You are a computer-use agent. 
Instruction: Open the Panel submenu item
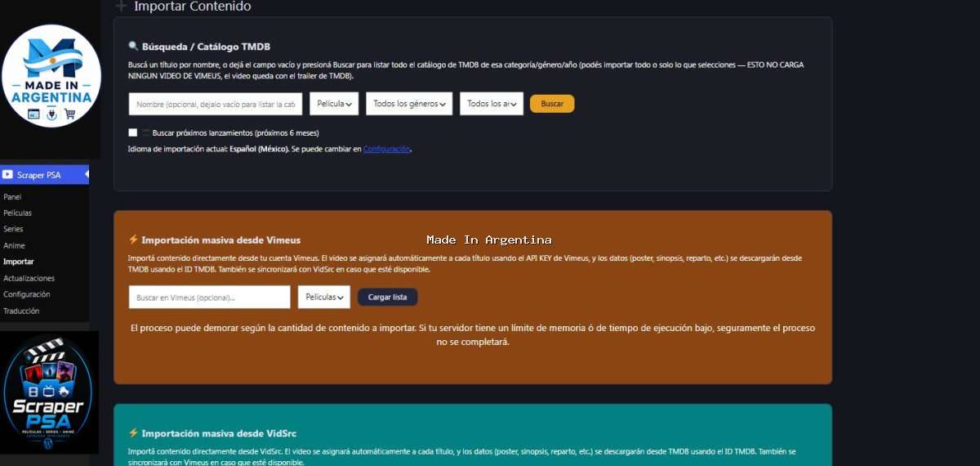tap(12, 197)
